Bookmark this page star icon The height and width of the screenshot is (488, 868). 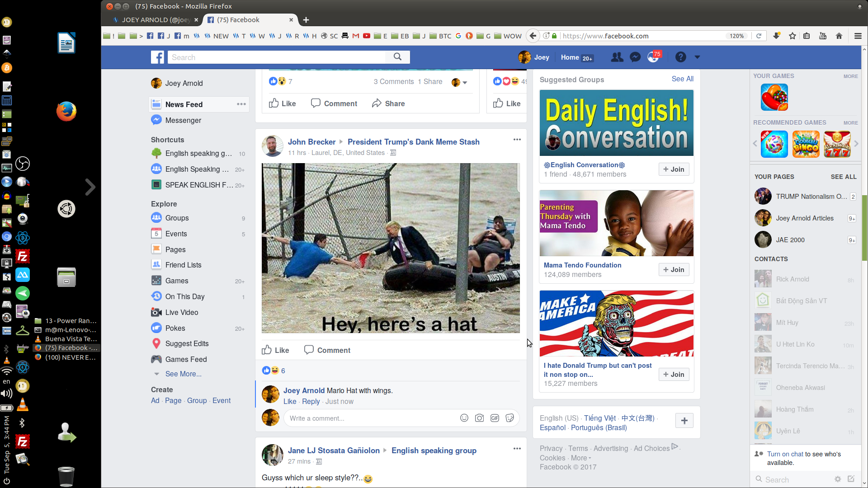tap(792, 36)
